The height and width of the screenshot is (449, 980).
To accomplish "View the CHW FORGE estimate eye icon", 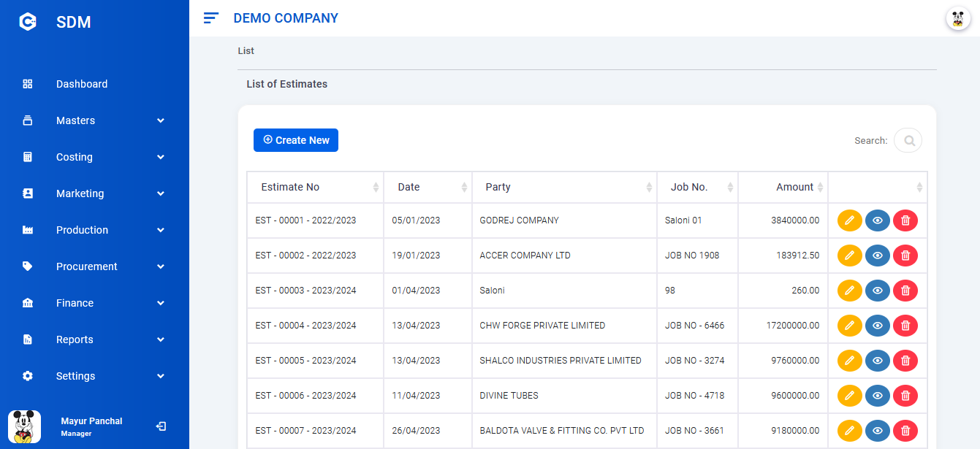I will [x=878, y=326].
